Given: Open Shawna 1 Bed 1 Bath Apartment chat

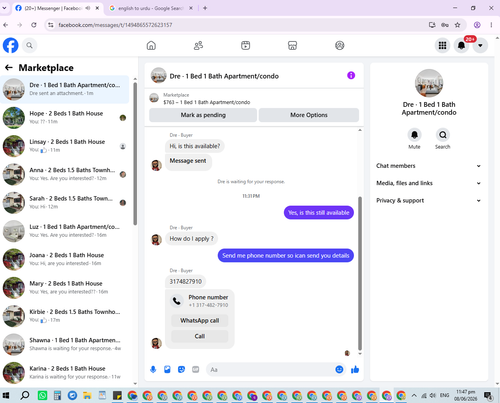Looking at the screenshot, I should [x=65, y=344].
